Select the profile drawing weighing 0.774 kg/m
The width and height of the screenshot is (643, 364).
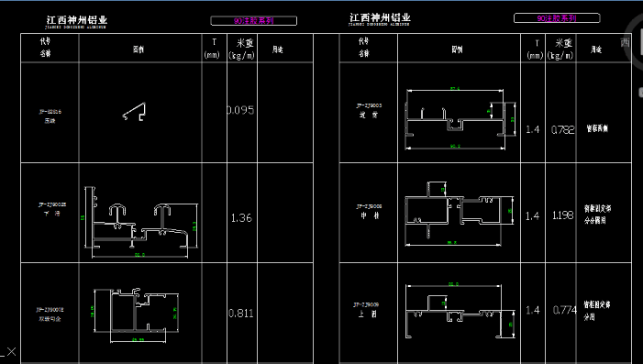click(x=460, y=310)
